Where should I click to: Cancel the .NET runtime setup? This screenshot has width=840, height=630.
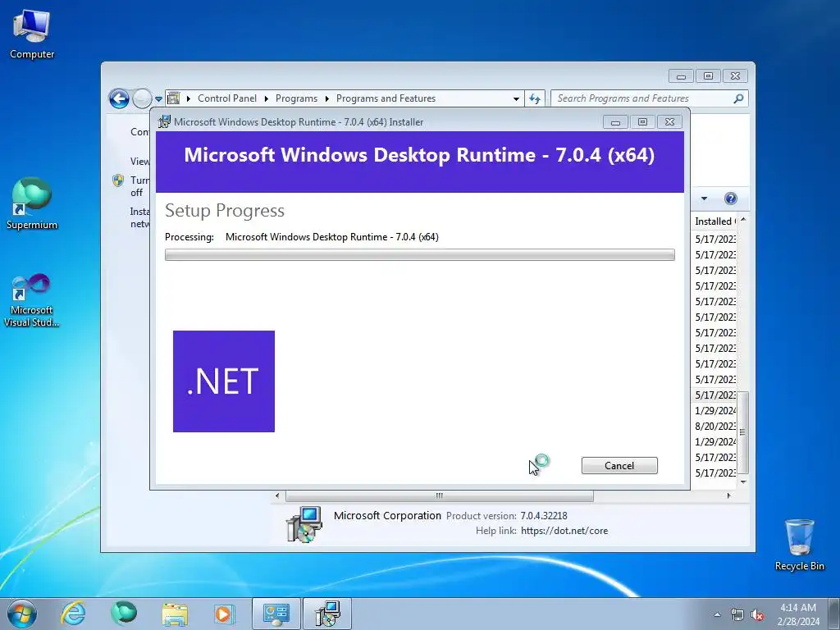(619, 466)
